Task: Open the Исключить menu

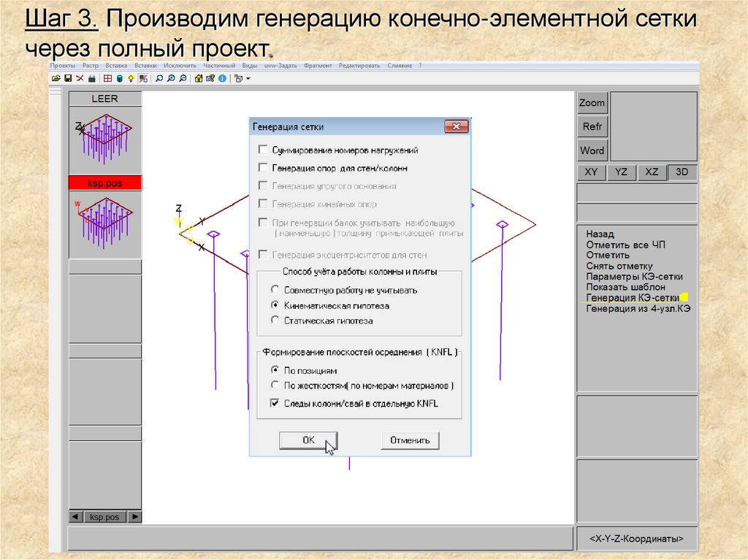Action: pyautogui.click(x=180, y=66)
